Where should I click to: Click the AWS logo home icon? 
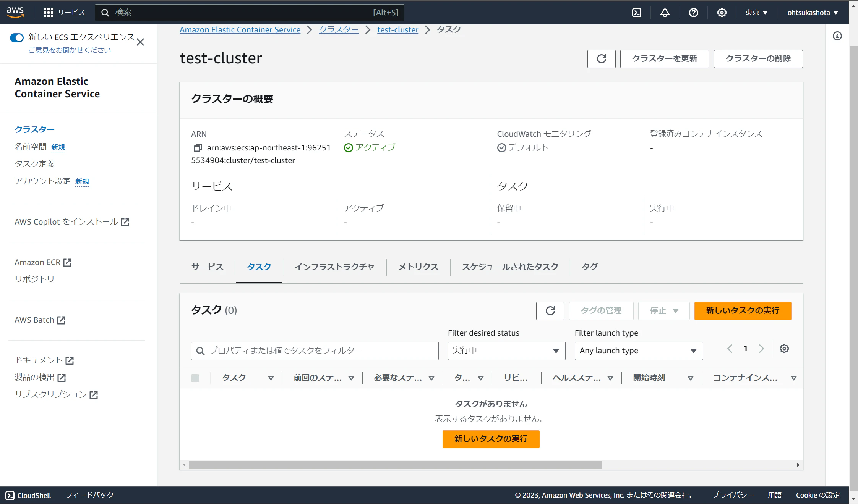point(15,12)
